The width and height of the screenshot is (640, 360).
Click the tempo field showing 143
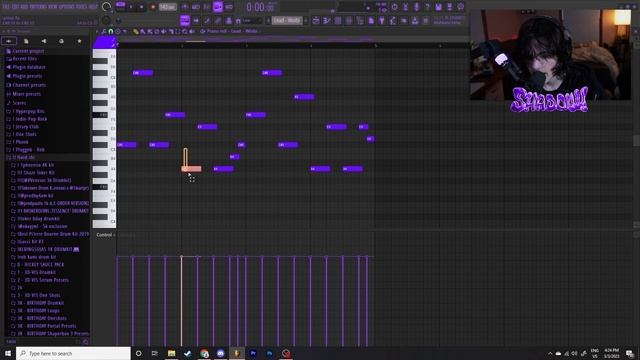[167, 7]
